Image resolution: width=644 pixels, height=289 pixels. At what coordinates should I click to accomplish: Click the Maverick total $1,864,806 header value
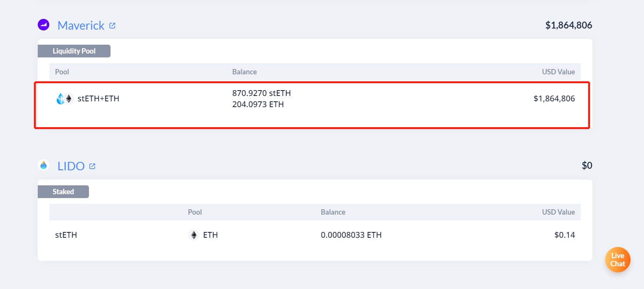(x=569, y=25)
